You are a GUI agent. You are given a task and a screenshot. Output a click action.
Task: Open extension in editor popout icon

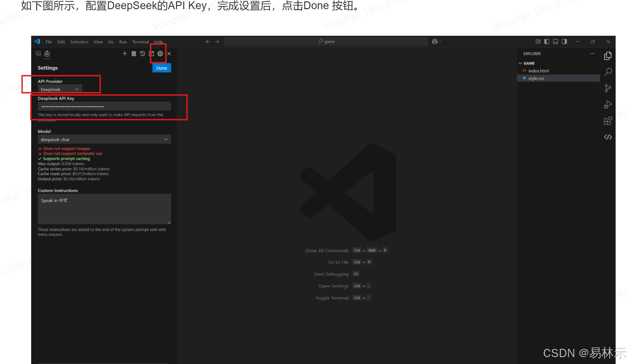pos(151,54)
